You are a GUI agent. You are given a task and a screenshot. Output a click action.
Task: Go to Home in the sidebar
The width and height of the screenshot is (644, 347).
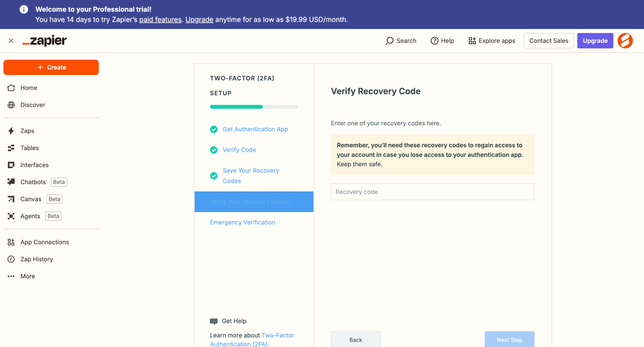point(51,88)
